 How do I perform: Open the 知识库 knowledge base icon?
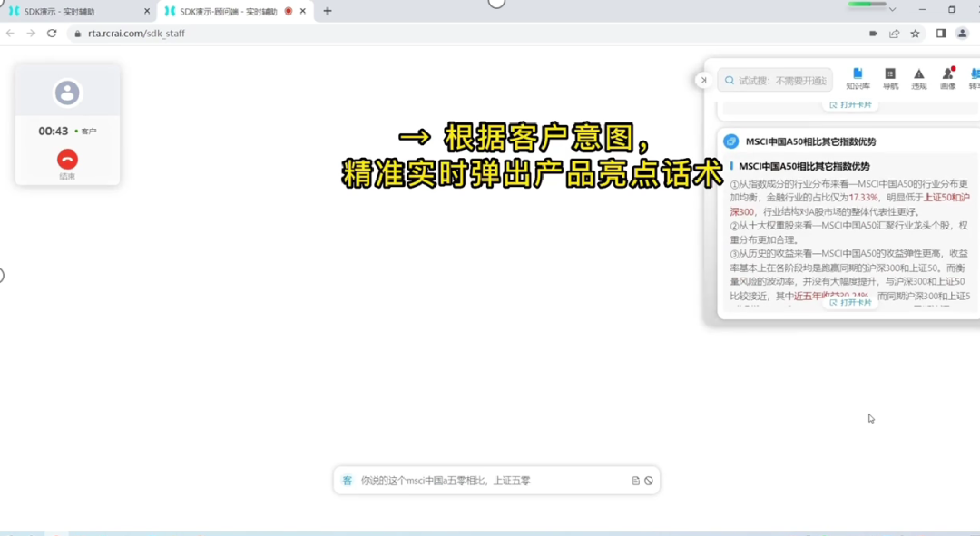857,79
